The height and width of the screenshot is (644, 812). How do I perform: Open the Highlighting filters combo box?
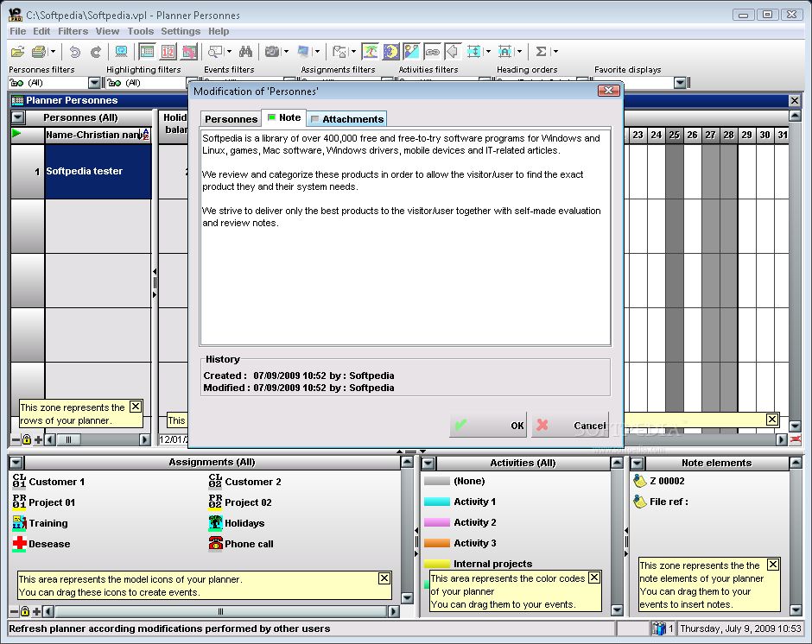[150, 83]
